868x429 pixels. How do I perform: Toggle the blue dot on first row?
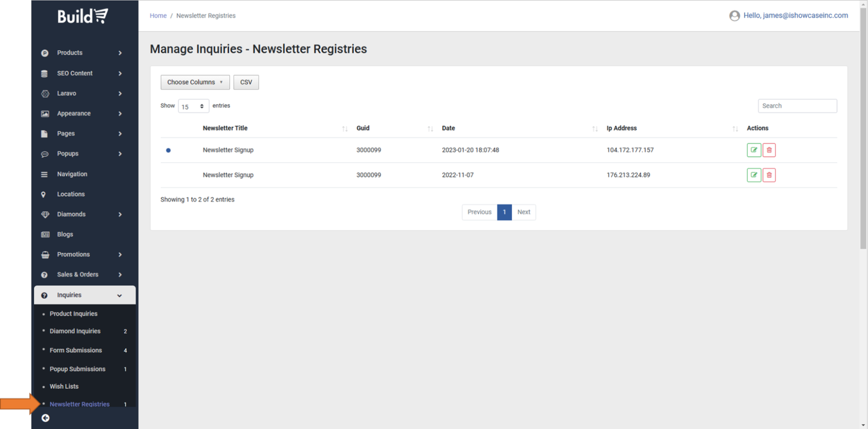[x=168, y=150]
